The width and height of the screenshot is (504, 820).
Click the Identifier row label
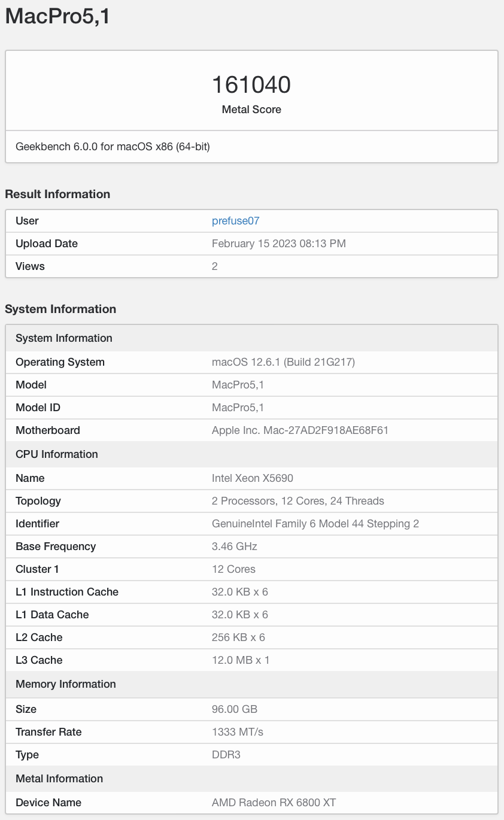[37, 524]
